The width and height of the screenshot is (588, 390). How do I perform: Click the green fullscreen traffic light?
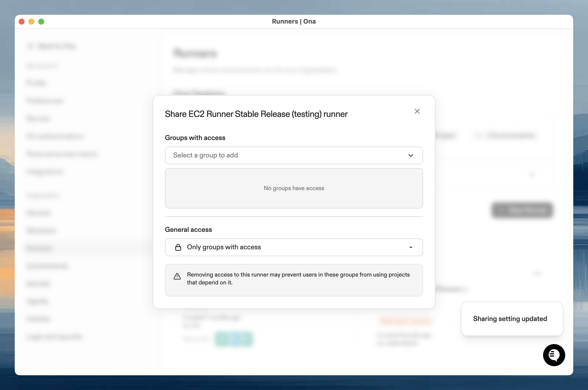coord(41,22)
